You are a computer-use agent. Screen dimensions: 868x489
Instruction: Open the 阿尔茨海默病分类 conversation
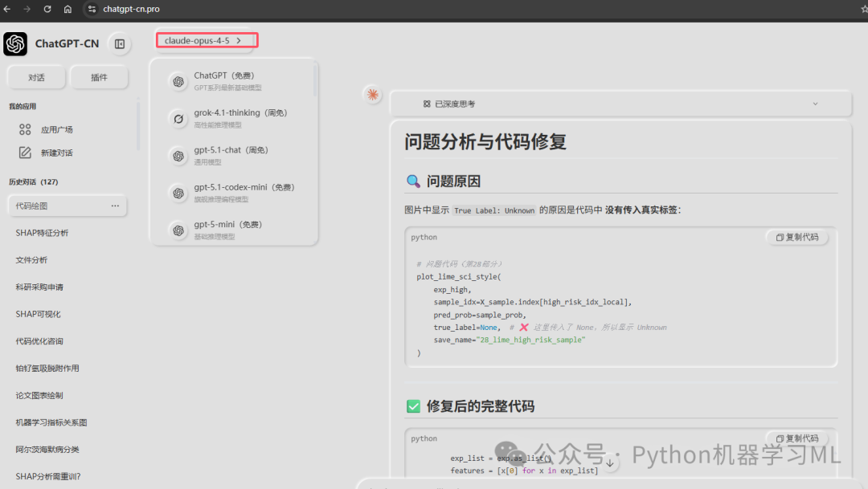pyautogui.click(x=47, y=450)
